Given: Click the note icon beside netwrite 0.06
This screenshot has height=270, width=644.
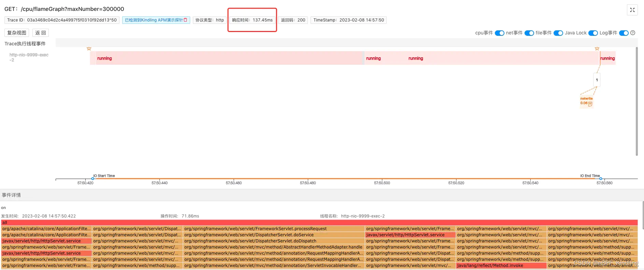Looking at the screenshot, I should pos(590,104).
